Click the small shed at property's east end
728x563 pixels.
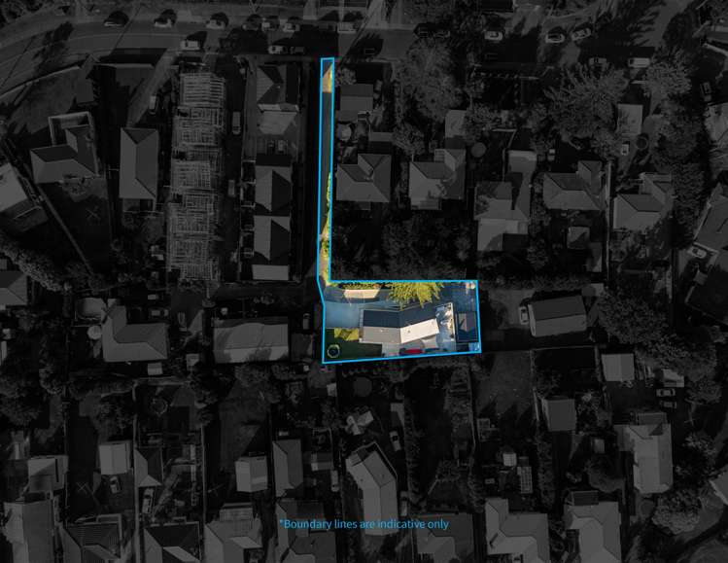pos(467,326)
